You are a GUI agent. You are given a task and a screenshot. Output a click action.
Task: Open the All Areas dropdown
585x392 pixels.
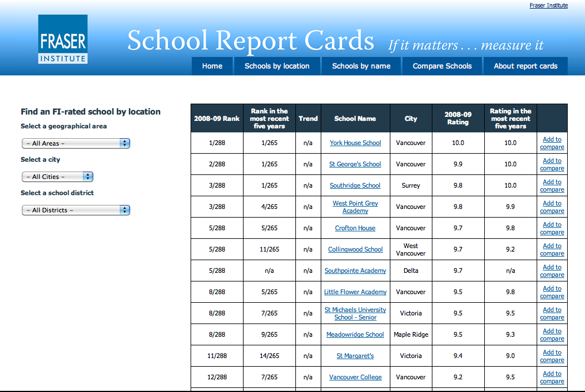[x=75, y=143]
